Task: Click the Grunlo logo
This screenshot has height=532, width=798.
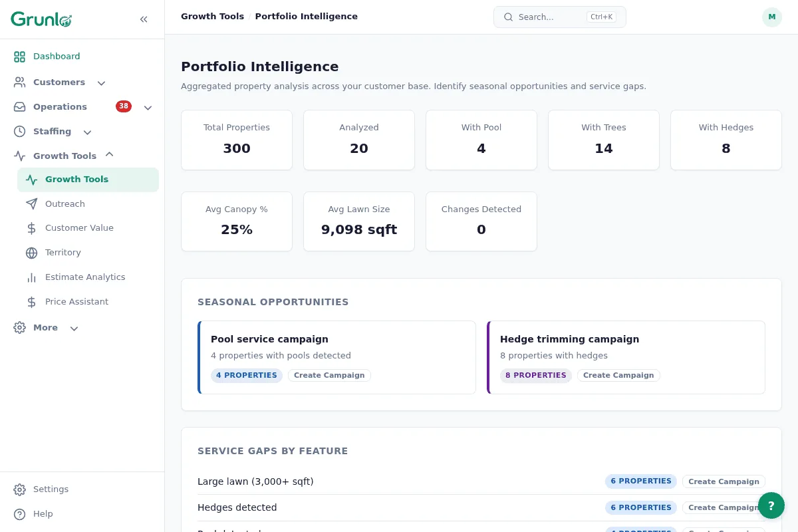Action: (41, 19)
